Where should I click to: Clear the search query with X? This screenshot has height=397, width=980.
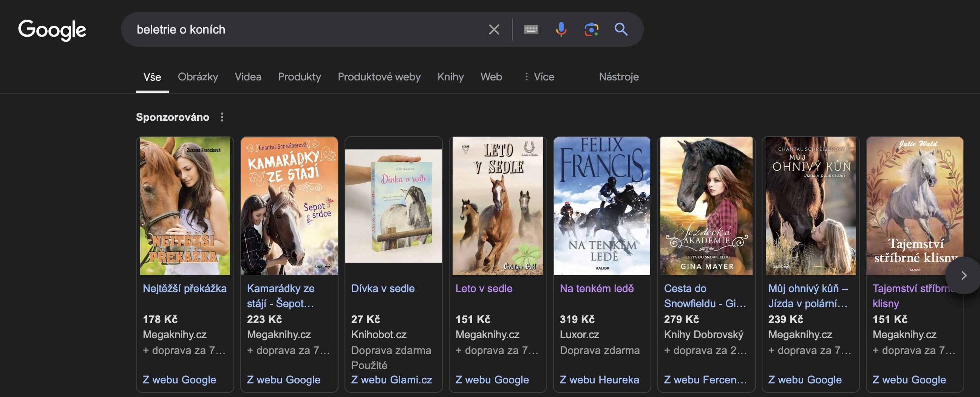pyautogui.click(x=494, y=30)
